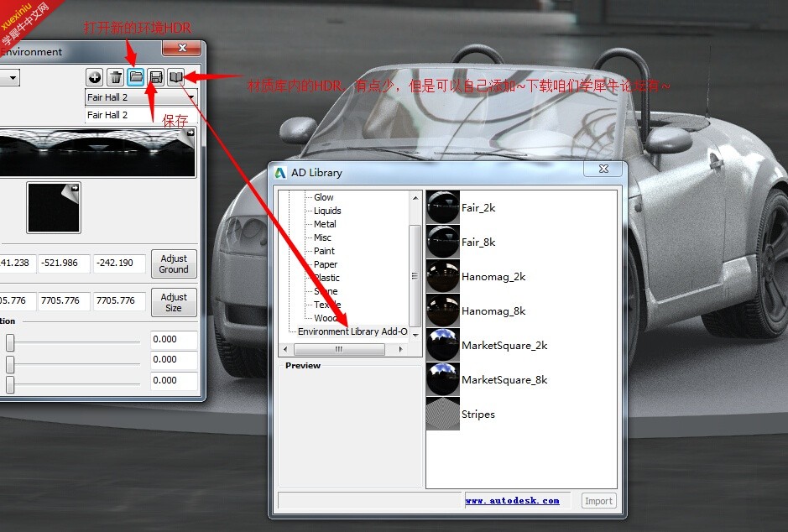Open the www.autodesk.com link
The width and height of the screenshot is (788, 532).
(x=512, y=500)
